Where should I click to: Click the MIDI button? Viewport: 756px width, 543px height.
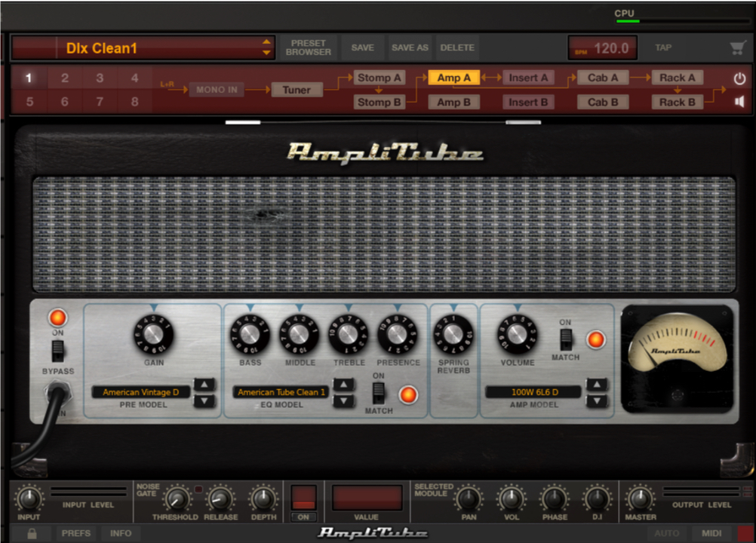711,533
